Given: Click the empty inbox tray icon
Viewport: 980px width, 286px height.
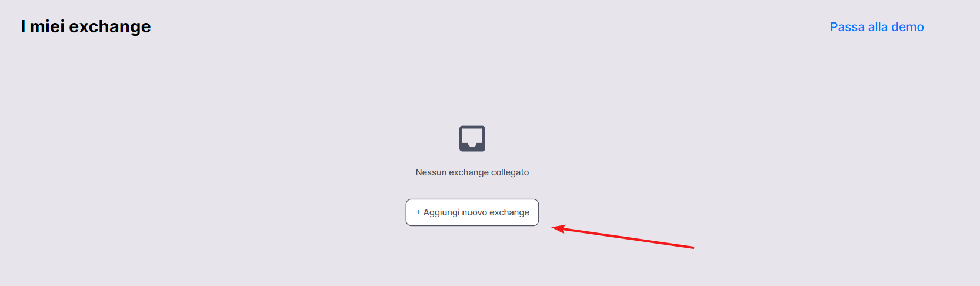Looking at the screenshot, I should point(472,138).
